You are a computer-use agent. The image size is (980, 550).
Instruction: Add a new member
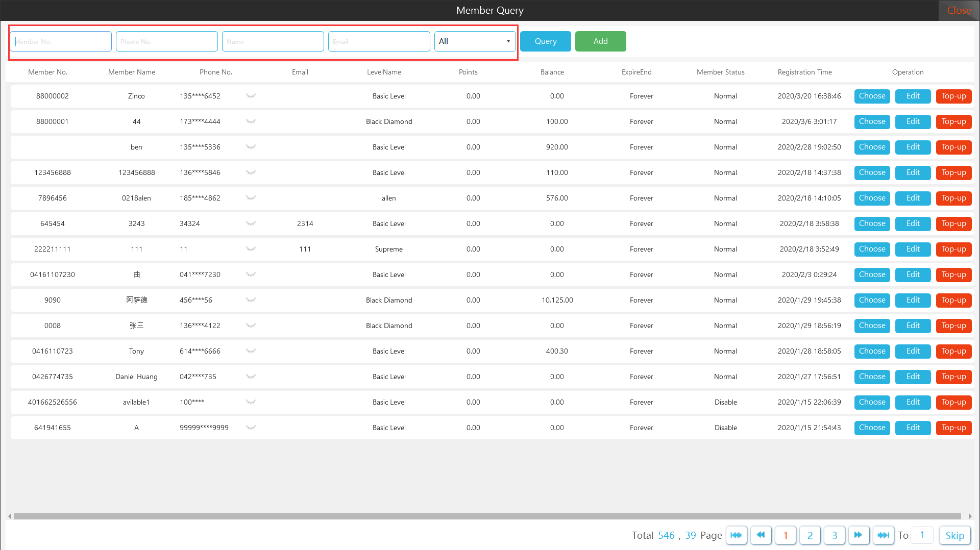[600, 41]
